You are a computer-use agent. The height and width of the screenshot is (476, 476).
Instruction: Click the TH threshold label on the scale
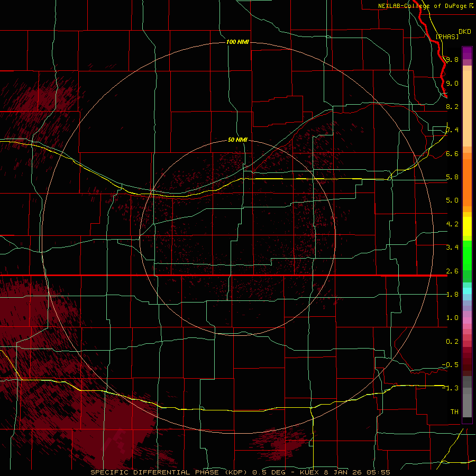tap(454, 412)
